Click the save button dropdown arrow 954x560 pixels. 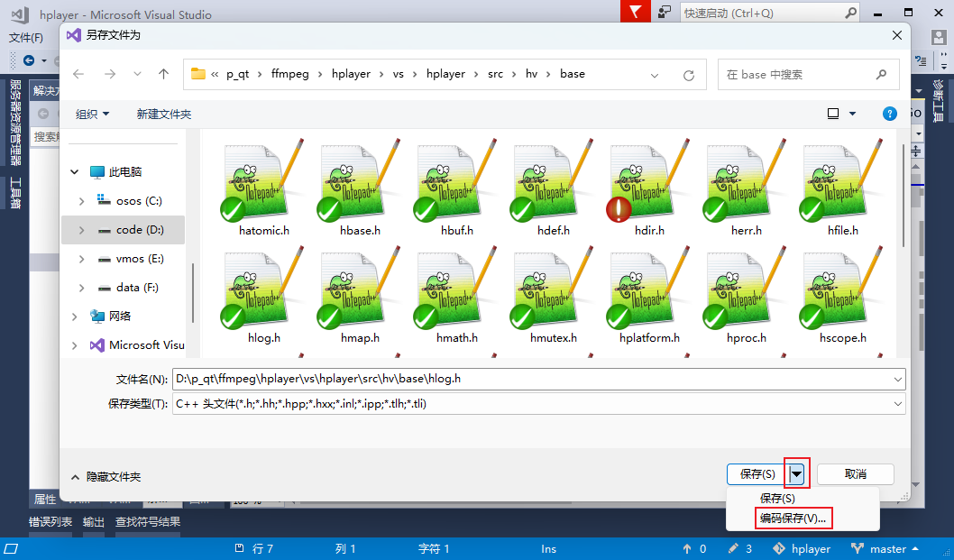(797, 473)
